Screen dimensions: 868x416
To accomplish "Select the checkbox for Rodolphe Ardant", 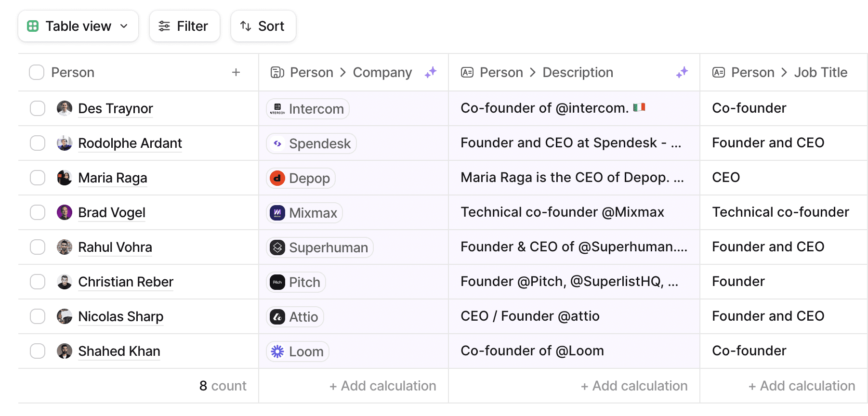I will [38, 143].
